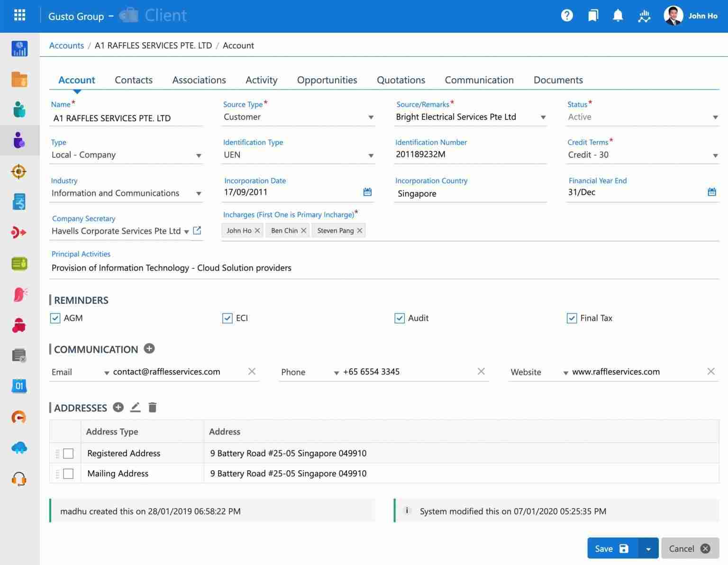
Task: Open the orange headset support sidebar icon
Action: click(x=19, y=479)
